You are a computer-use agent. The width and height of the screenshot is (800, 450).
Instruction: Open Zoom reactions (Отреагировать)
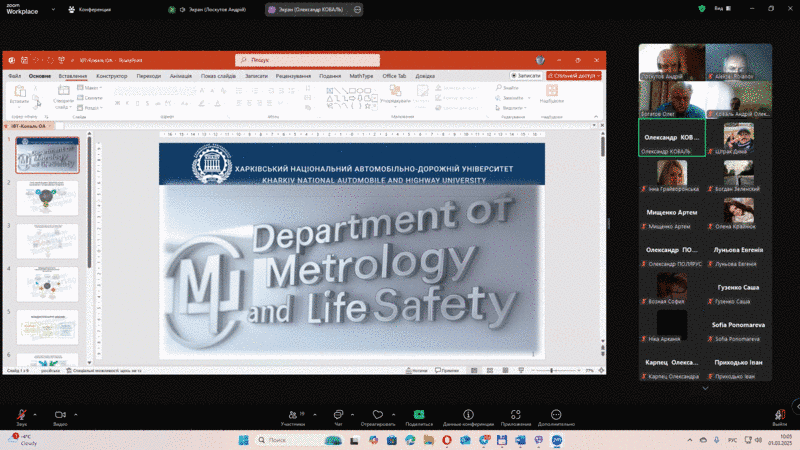point(378,417)
